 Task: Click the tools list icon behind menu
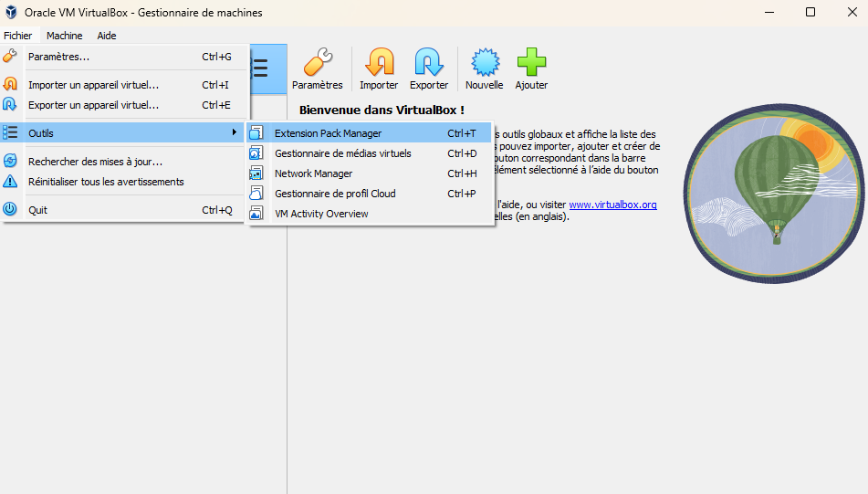tap(261, 68)
